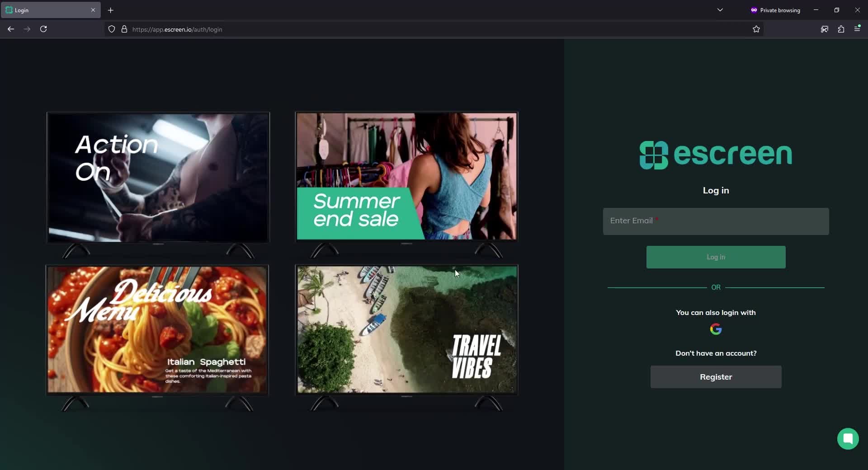This screenshot has height=470, width=868.
Task: Click the URL address bar
Action: click(x=407, y=29)
